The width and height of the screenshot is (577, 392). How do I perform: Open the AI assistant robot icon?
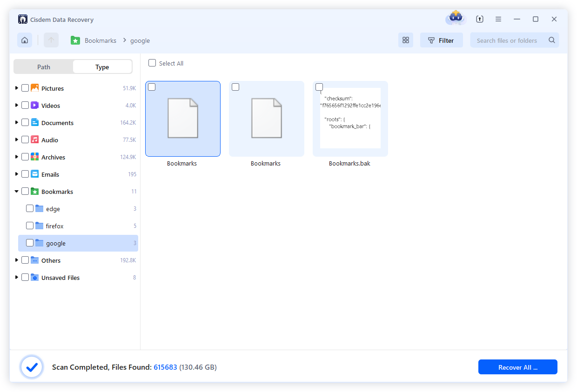[x=455, y=19]
